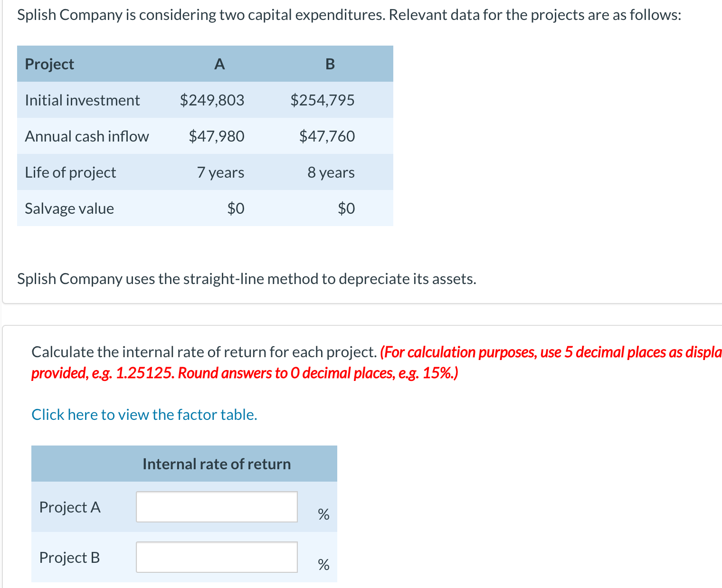The image size is (722, 588).
Task: Open the factor table link
Action: click(x=144, y=415)
